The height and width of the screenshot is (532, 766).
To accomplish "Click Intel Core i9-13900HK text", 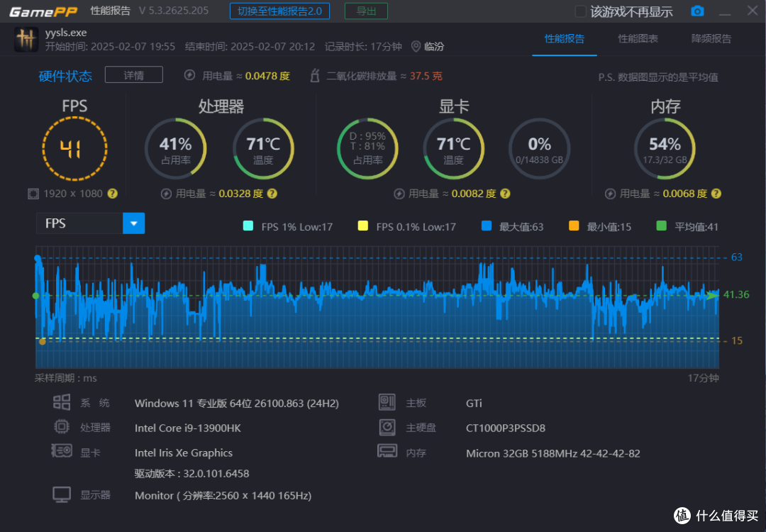I will click(x=187, y=428).
